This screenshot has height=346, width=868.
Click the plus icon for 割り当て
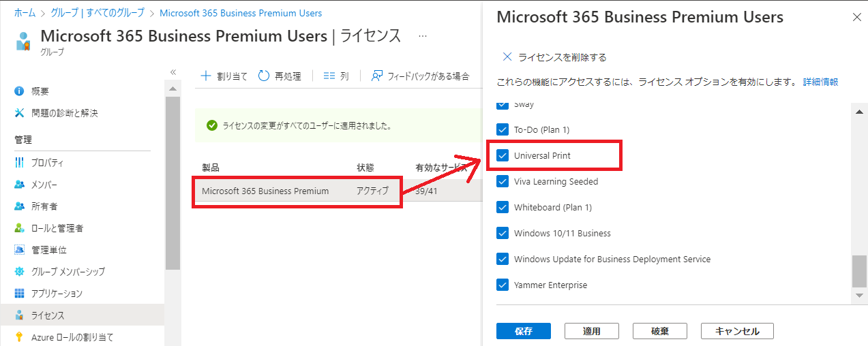(205, 76)
